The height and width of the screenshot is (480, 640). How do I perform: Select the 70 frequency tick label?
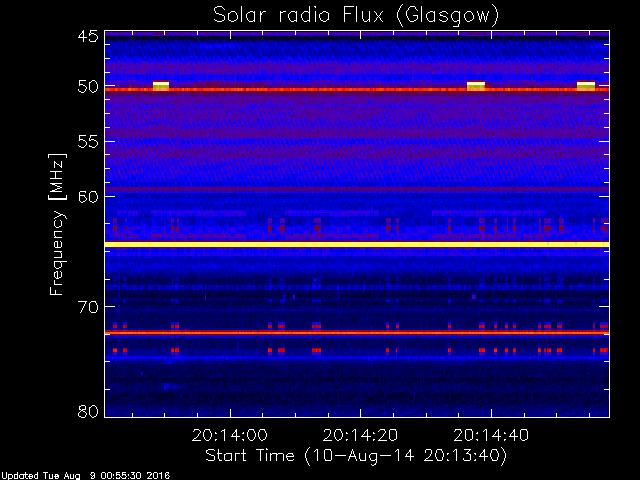[x=88, y=307]
